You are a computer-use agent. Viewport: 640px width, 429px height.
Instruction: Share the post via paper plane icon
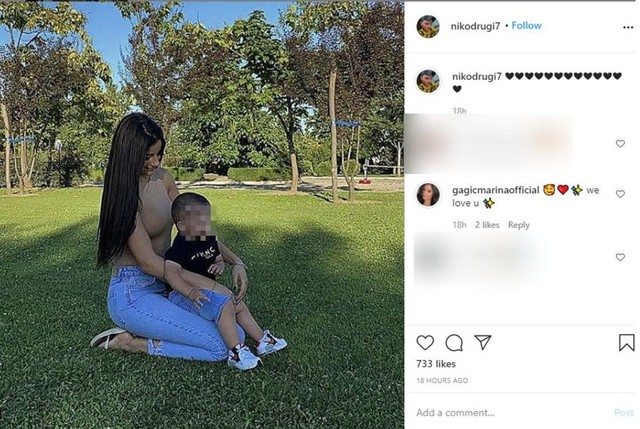[x=482, y=342]
